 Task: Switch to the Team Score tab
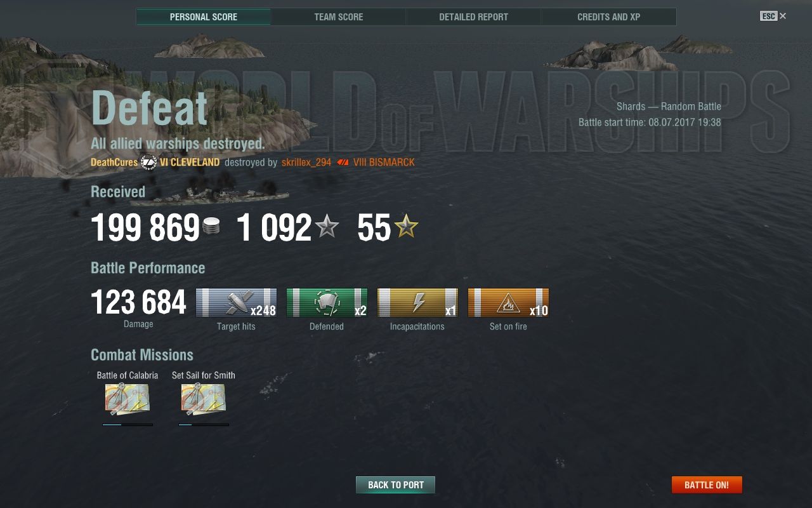coord(339,17)
